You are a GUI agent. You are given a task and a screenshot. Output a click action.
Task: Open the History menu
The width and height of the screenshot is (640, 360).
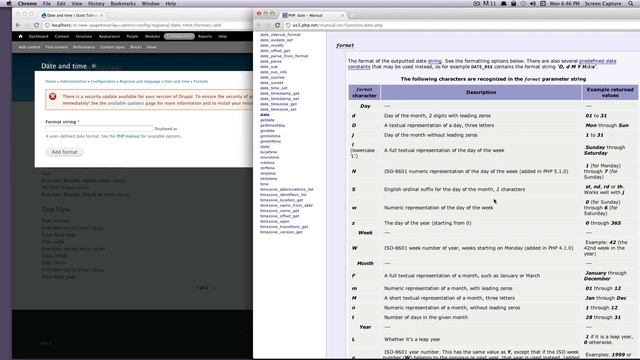(96, 4)
